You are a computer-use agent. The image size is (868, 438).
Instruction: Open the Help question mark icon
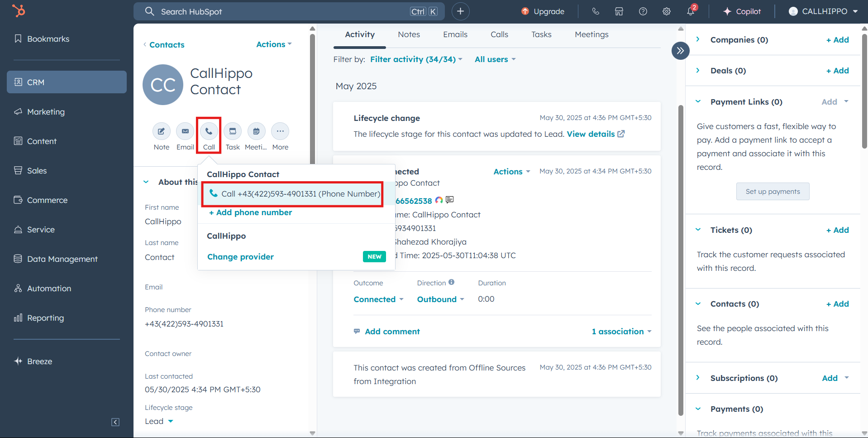643,11
